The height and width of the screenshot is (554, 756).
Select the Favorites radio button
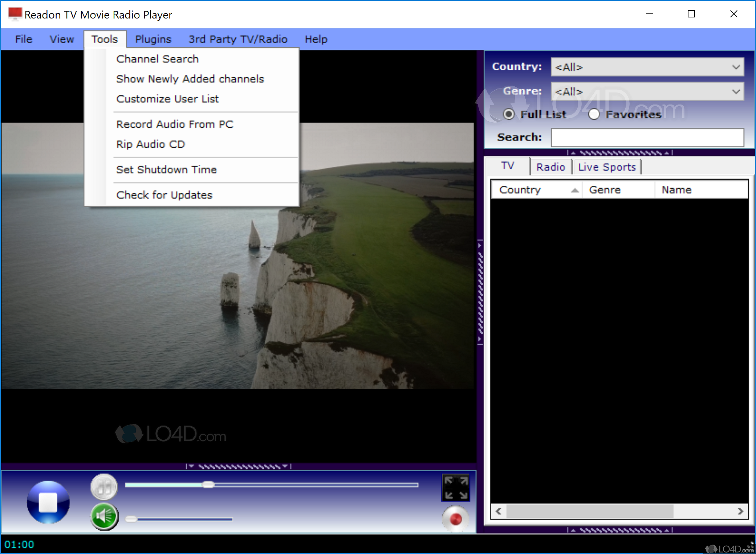tap(594, 114)
